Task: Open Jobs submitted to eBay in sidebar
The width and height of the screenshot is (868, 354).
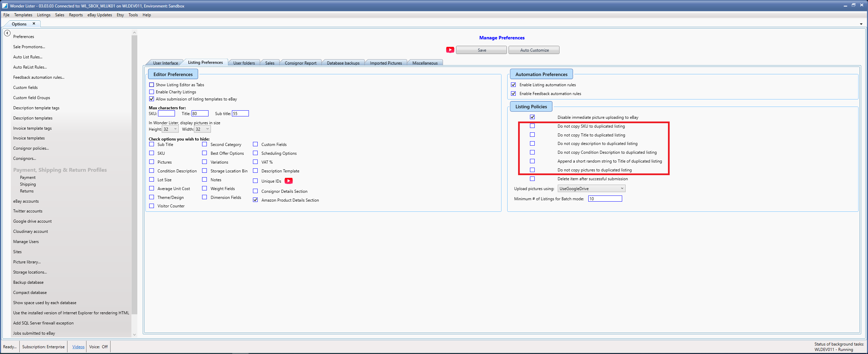Action: pyautogui.click(x=34, y=333)
